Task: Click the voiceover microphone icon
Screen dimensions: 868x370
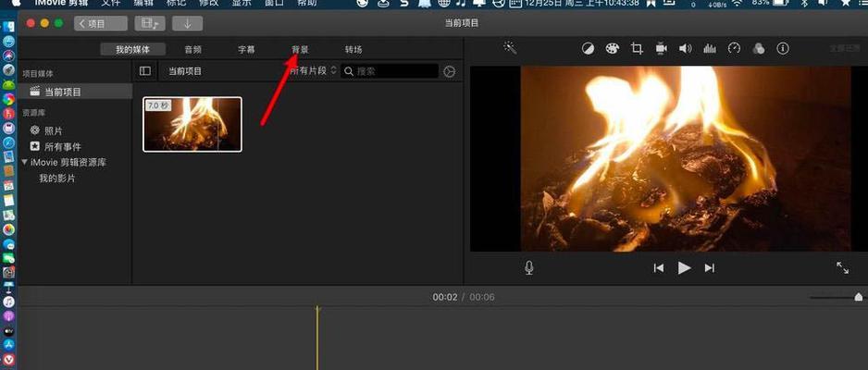Action: (x=529, y=267)
